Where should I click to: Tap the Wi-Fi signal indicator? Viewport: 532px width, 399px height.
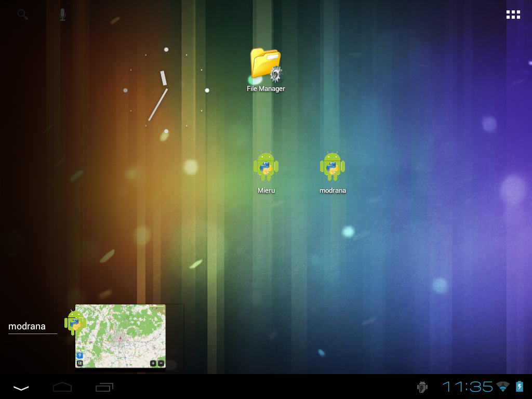pyautogui.click(x=502, y=387)
